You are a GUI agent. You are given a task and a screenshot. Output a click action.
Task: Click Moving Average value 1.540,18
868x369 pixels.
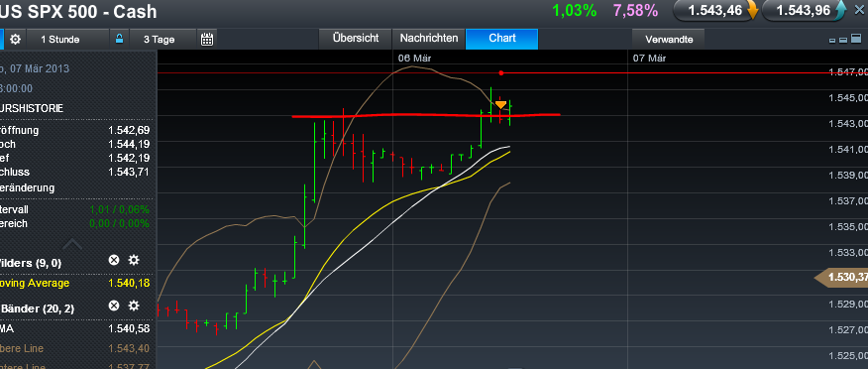pos(129,283)
